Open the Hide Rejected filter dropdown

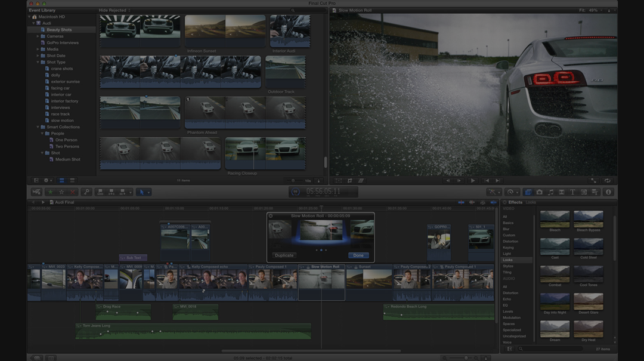(114, 10)
